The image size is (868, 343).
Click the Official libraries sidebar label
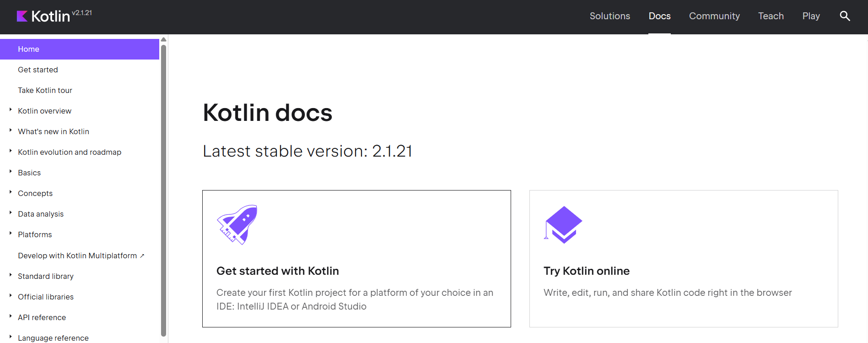tap(46, 297)
